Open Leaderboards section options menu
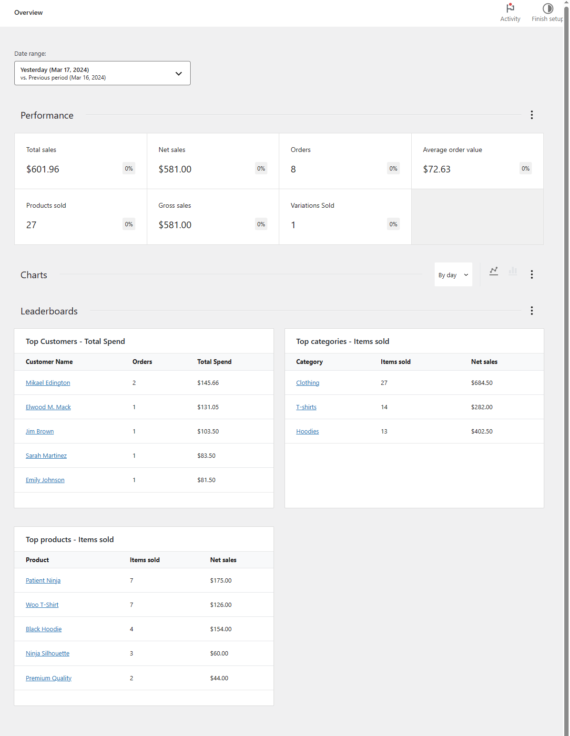The height and width of the screenshot is (736, 570). tap(531, 311)
